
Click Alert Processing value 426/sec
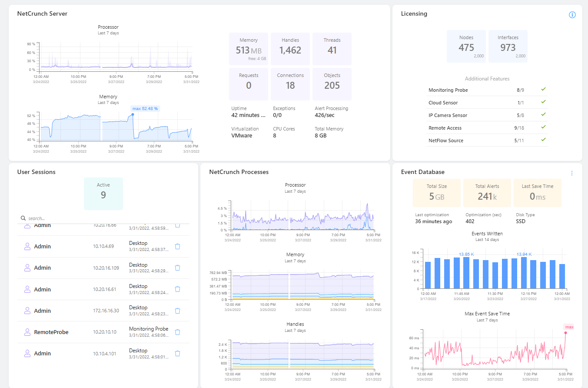pos(324,115)
